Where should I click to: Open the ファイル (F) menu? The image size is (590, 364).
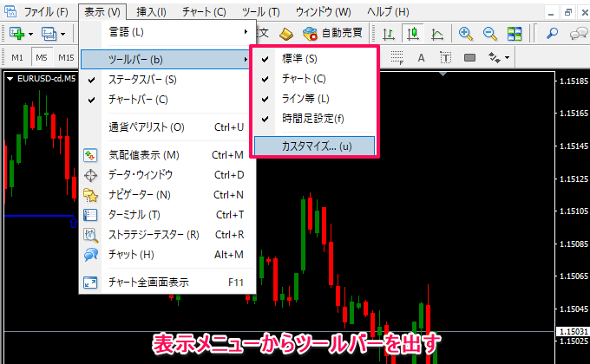(x=46, y=12)
